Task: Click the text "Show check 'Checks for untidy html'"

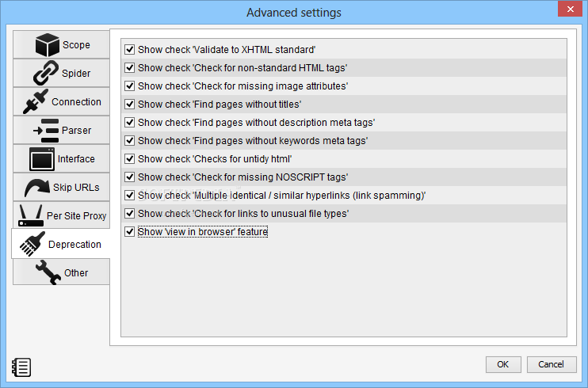Action: click(215, 159)
